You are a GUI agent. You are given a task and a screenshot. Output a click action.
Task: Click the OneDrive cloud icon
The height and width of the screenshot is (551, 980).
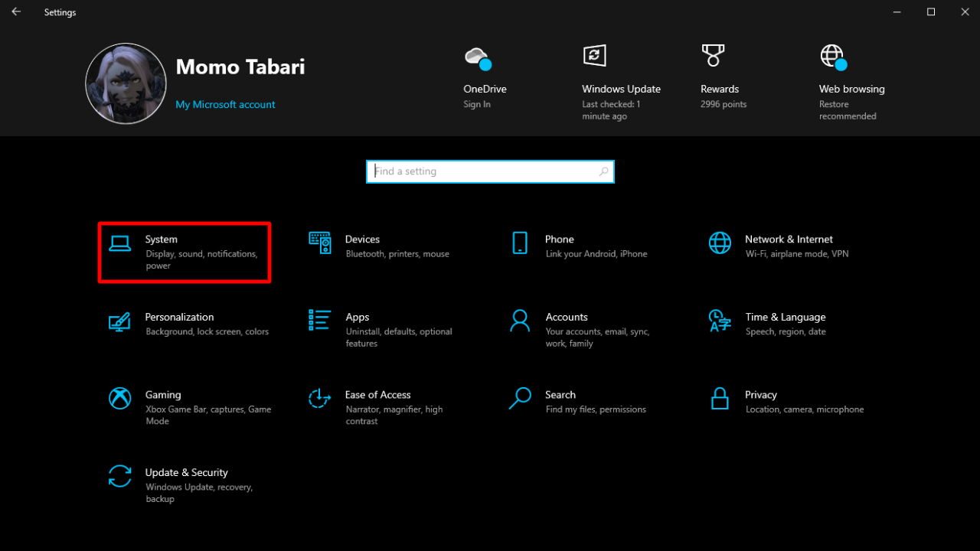[x=477, y=58]
